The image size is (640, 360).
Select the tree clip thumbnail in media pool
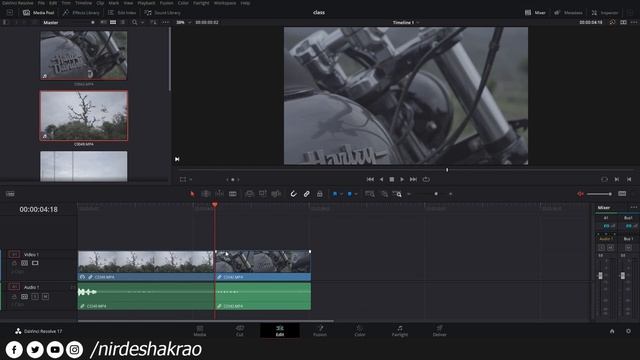click(84, 116)
